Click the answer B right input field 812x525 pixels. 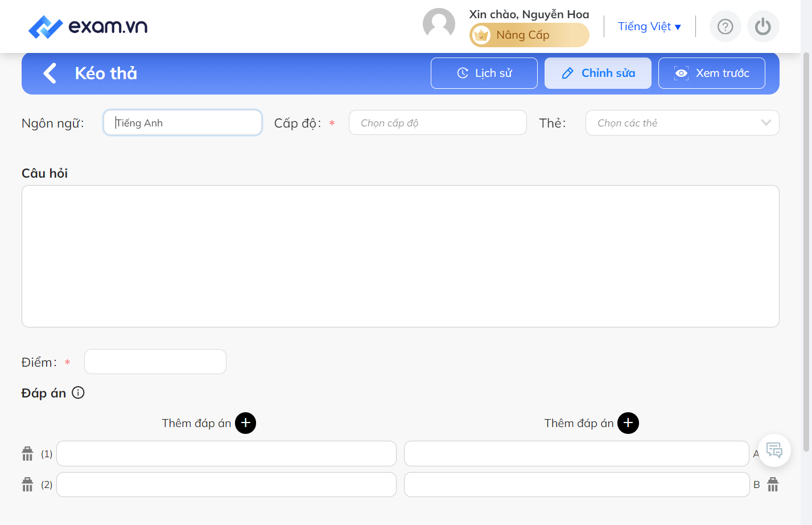[x=576, y=485]
